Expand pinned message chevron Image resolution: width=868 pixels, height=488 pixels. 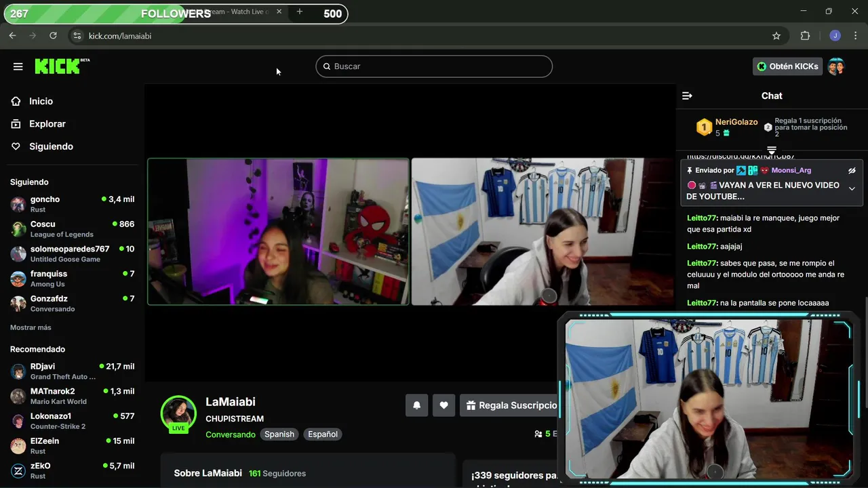pyautogui.click(x=852, y=188)
